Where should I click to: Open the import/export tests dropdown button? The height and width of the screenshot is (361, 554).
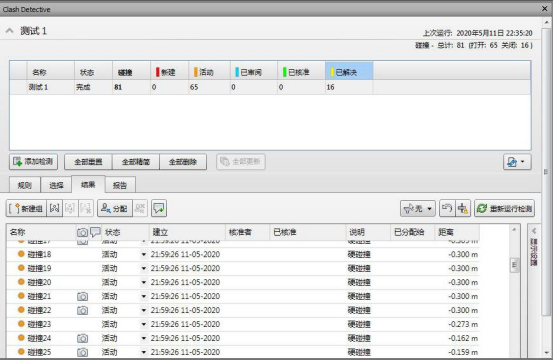coord(517,162)
